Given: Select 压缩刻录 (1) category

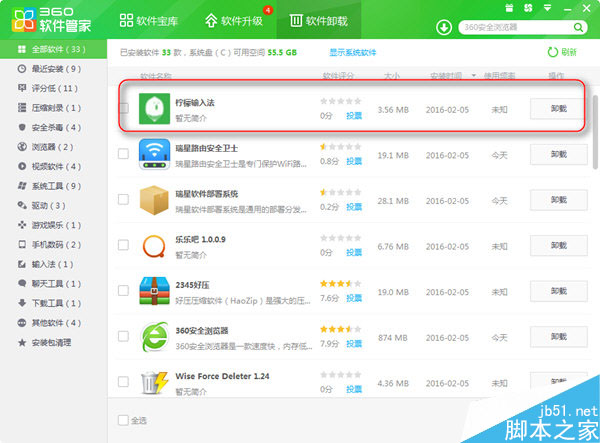Looking at the screenshot, I should tap(54, 108).
